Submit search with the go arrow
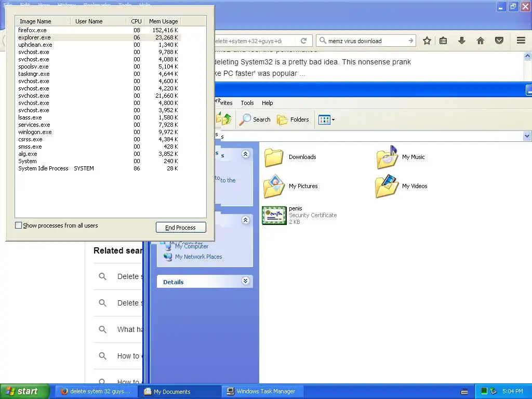This screenshot has height=399, width=532. [x=410, y=41]
